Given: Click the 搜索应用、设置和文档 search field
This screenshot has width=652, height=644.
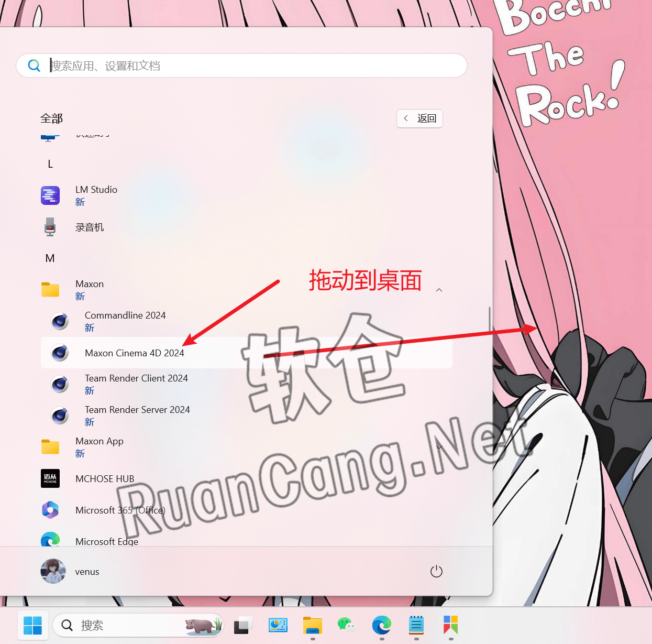Looking at the screenshot, I should coord(241,66).
